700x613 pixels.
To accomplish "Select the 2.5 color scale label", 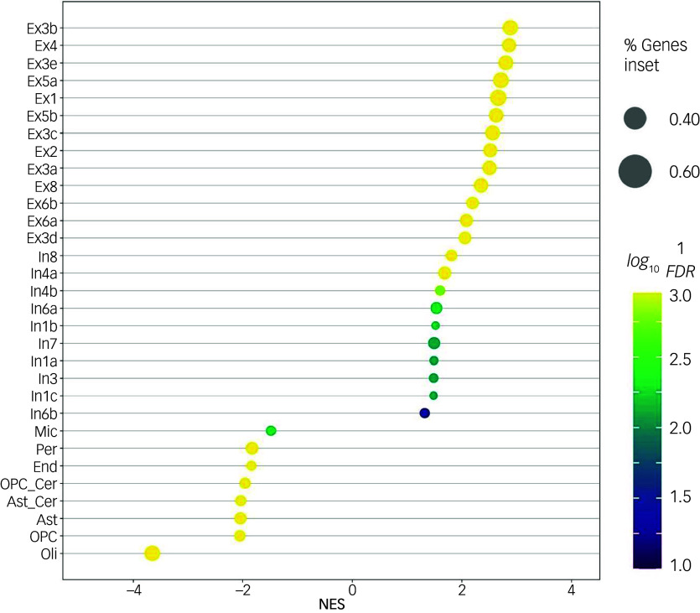I will 681,359.
